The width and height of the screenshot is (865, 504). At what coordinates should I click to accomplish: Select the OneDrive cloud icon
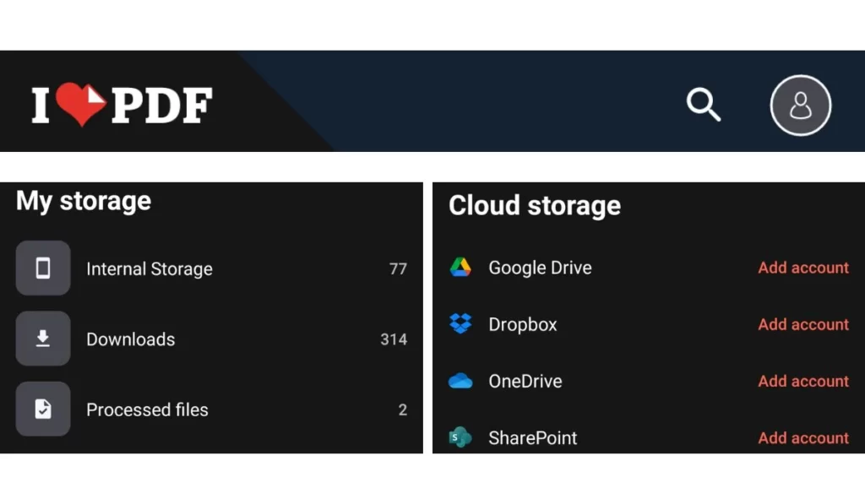click(x=460, y=381)
